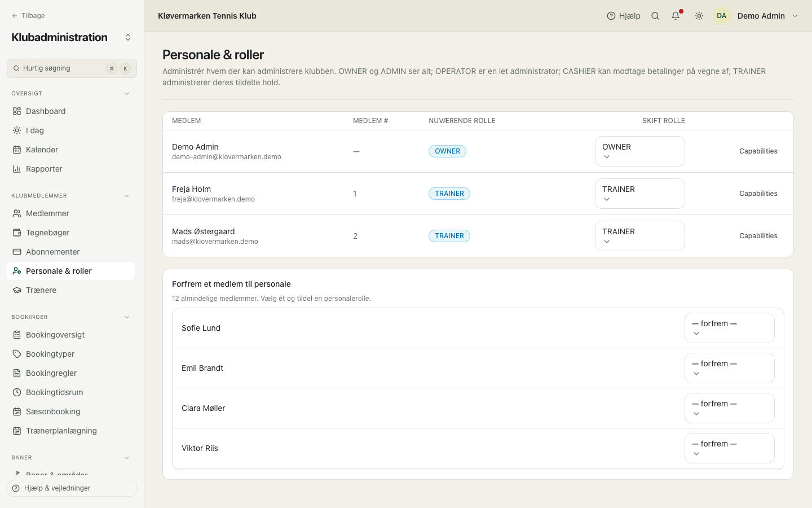The width and height of the screenshot is (812, 508).
Task: Open forfrem dropdown for Viktor Riis
Action: tap(730, 448)
